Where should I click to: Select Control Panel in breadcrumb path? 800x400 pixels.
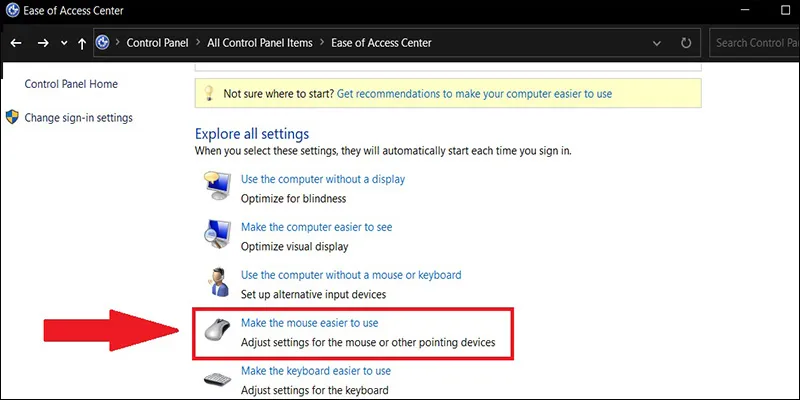pyautogui.click(x=155, y=43)
